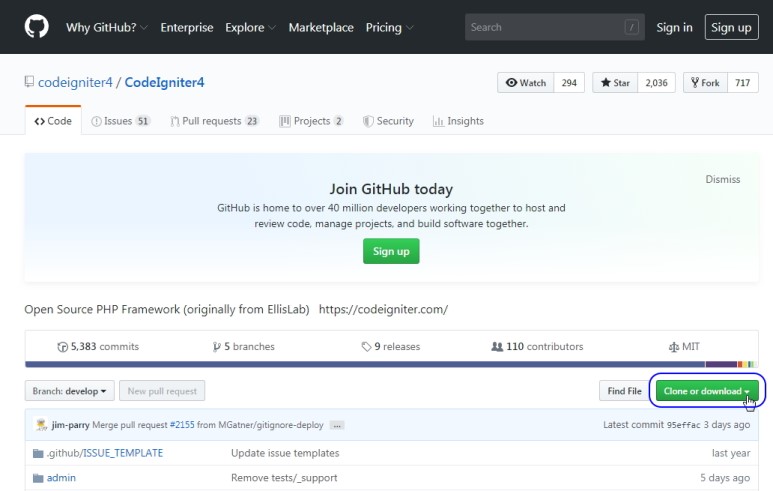Screen dimensions: 773x491
Task: Go to Marketplace in the header
Action: tap(321, 27)
